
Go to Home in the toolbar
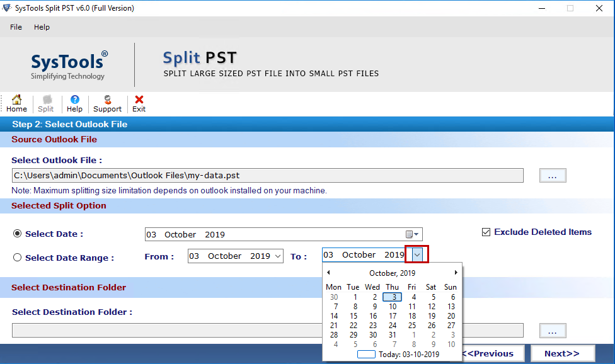(16, 104)
